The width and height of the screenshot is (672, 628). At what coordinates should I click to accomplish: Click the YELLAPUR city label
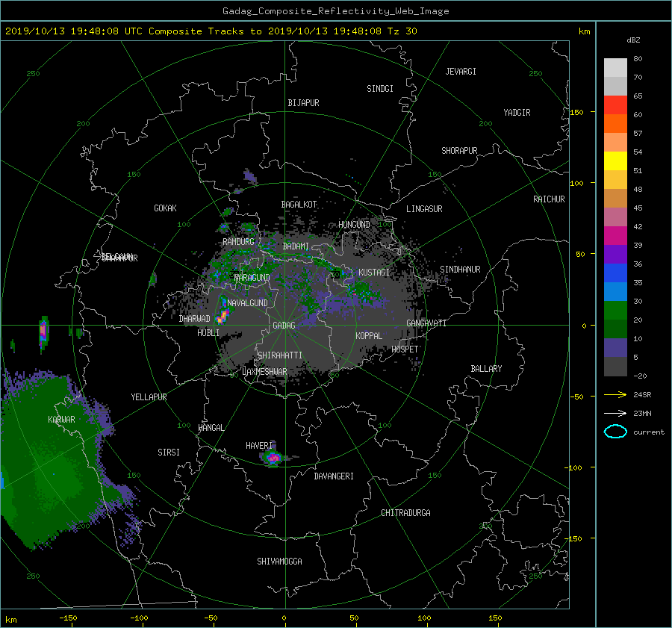[x=149, y=397]
